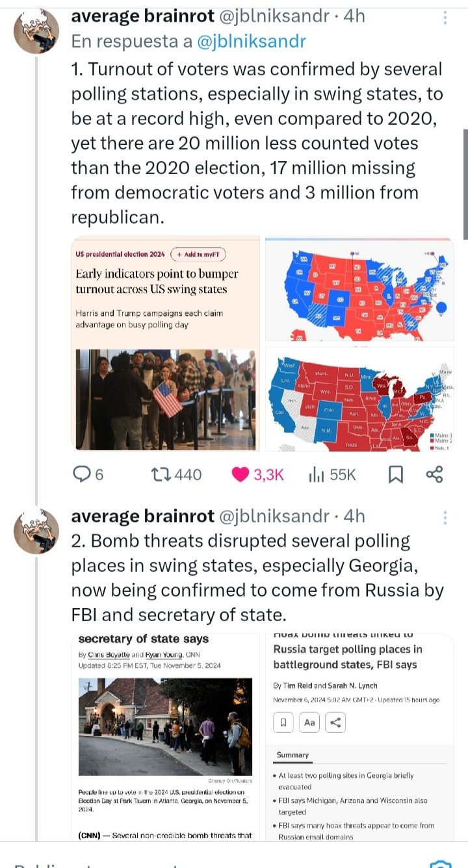Click the share icon in Reuters article screenshot

335,722
